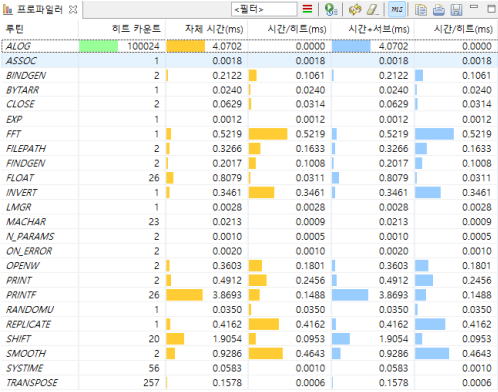Select the BINDGEN routine row
This screenshot has height=392, width=498.
tap(249, 75)
